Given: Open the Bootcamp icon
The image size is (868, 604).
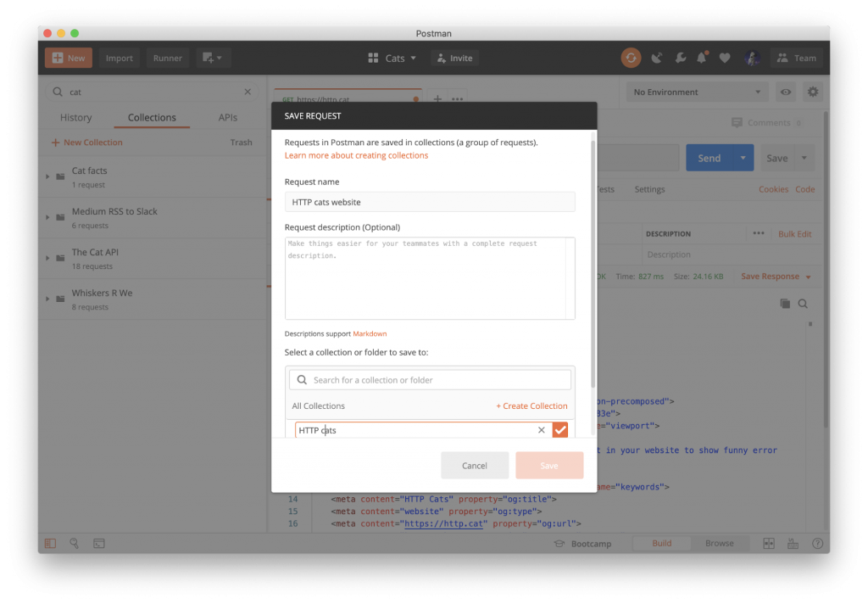Looking at the screenshot, I should pyautogui.click(x=559, y=544).
